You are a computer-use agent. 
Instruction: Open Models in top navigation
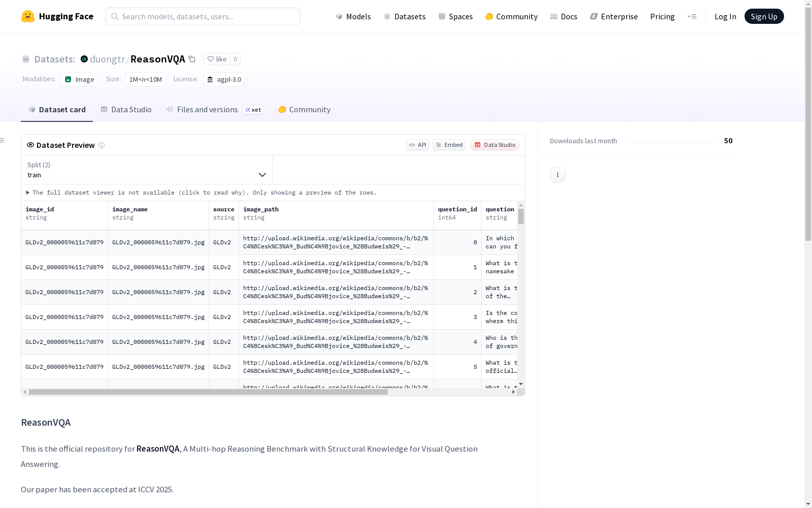[353, 16]
